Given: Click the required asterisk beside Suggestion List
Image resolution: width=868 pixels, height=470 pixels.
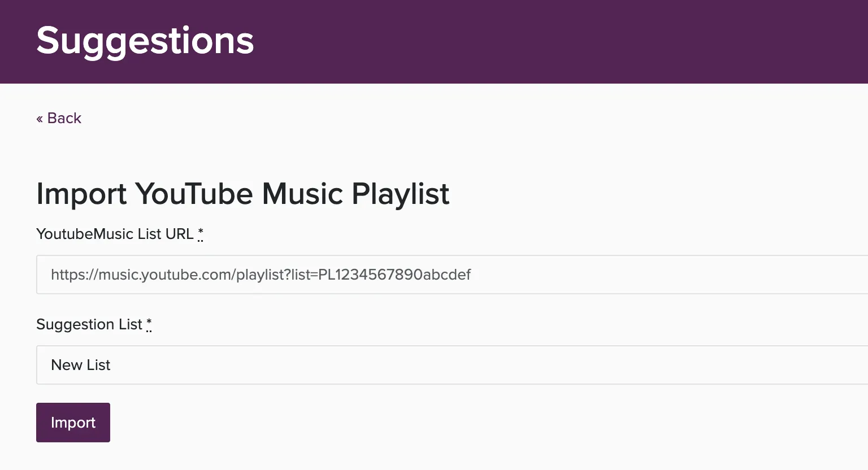Looking at the screenshot, I should point(149,324).
